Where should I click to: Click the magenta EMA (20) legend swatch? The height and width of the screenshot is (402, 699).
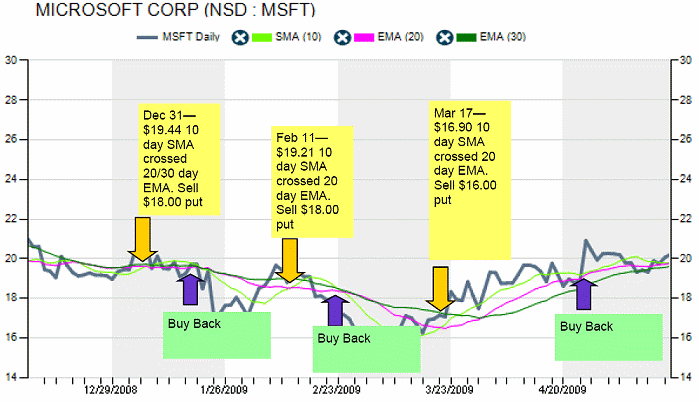[x=364, y=37]
